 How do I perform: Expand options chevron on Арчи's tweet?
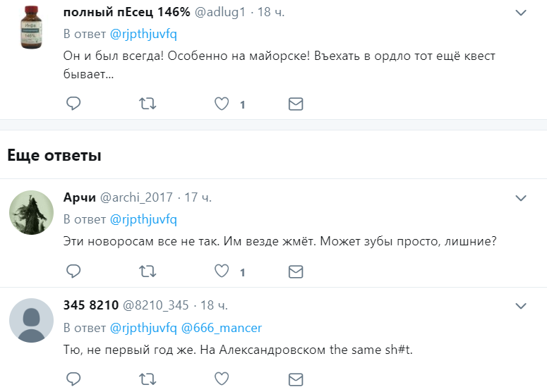pos(521,198)
